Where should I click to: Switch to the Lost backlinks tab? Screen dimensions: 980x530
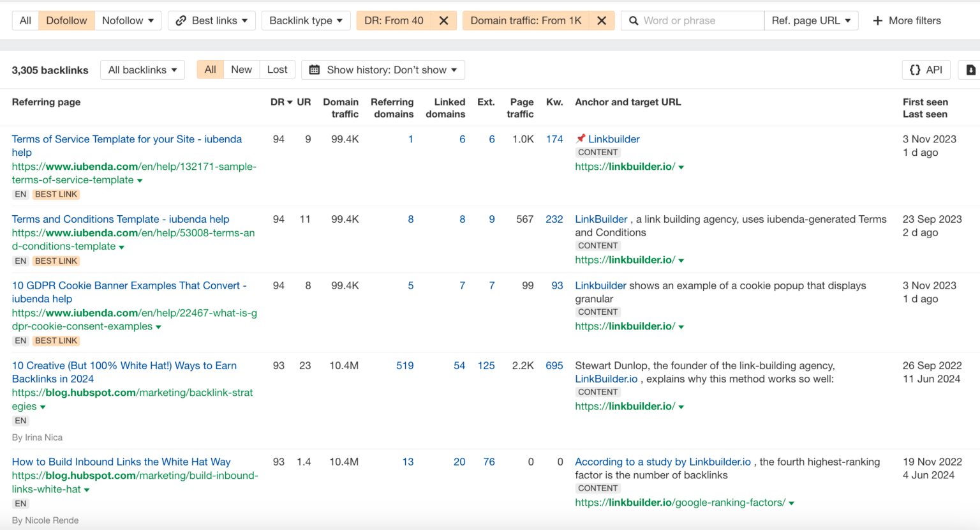pos(277,70)
